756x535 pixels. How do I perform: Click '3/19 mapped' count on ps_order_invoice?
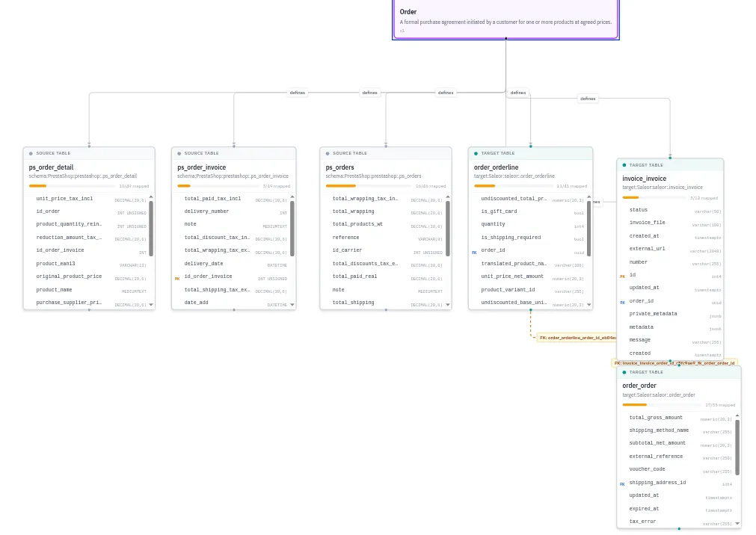pyautogui.click(x=276, y=187)
